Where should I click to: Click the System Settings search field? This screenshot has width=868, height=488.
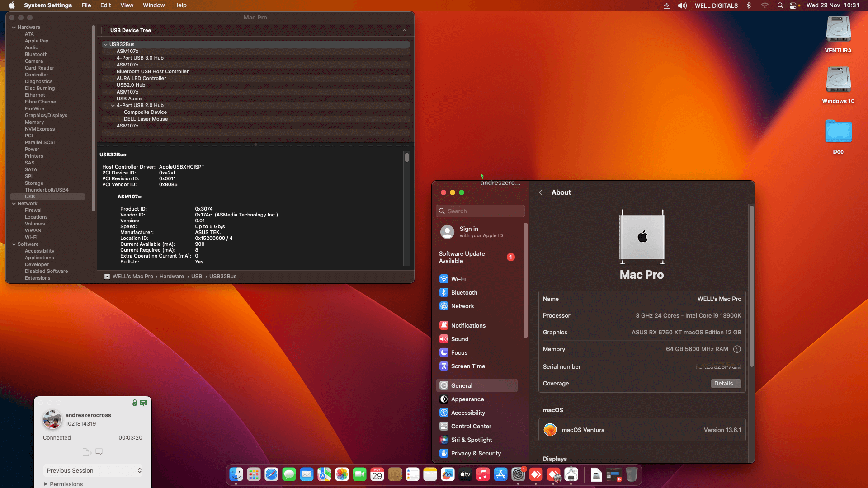(480, 211)
